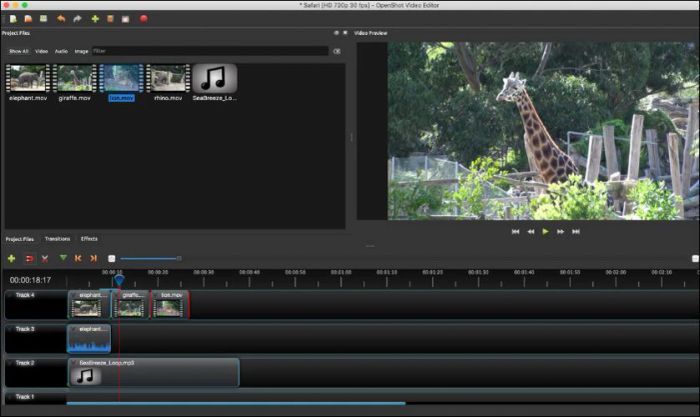This screenshot has width=700, height=417.
Task: Select the SeaBreeze audio file thumbnail
Action: click(215, 79)
